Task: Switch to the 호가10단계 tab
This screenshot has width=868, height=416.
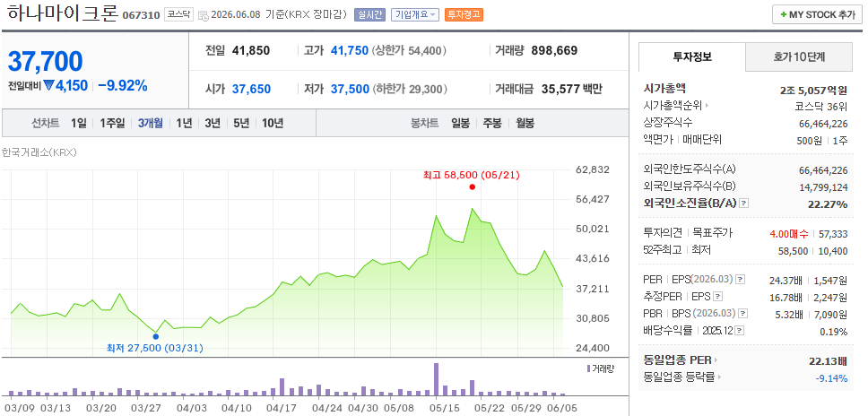Action: (x=799, y=56)
